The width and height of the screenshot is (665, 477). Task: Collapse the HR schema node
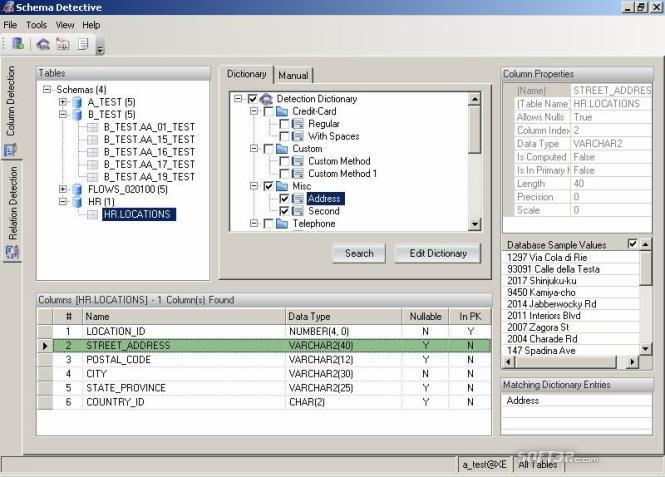[63, 201]
